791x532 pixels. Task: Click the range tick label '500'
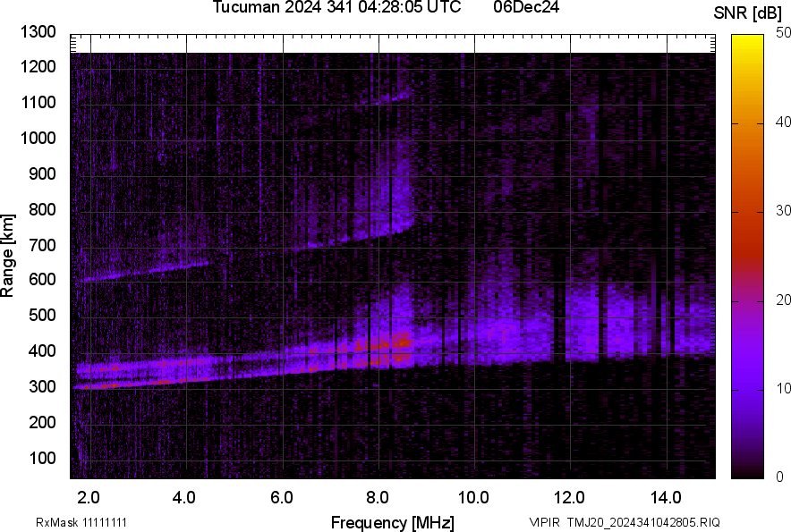(42, 315)
